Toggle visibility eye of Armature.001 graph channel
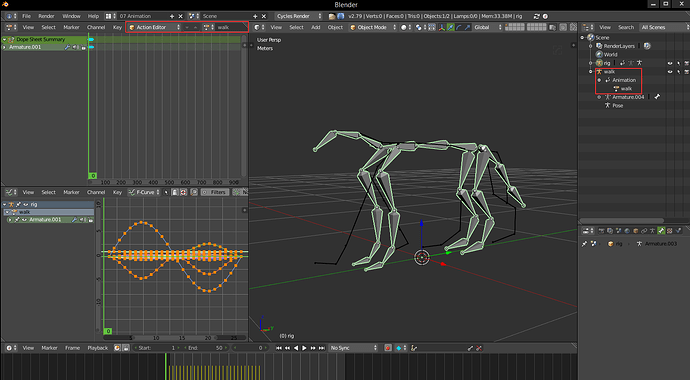Viewport: 690px width, 380px height. (x=24, y=219)
